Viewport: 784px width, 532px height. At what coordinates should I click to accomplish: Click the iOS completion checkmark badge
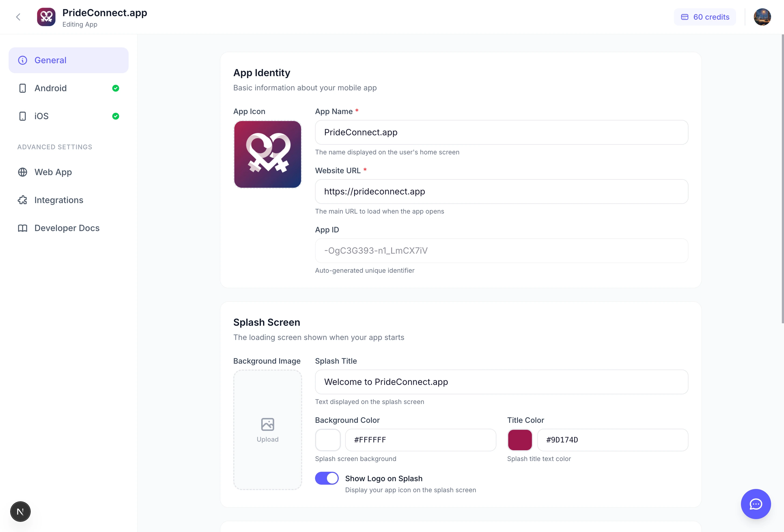[x=116, y=116]
